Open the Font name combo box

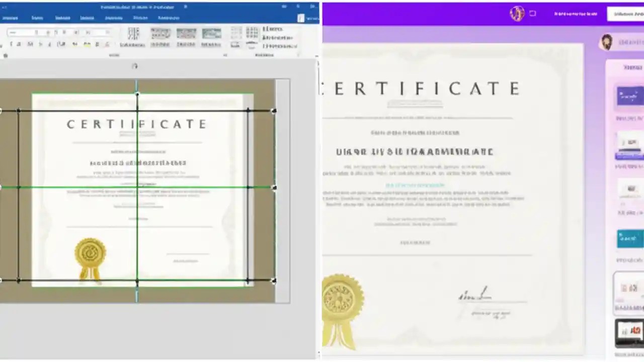point(20,33)
